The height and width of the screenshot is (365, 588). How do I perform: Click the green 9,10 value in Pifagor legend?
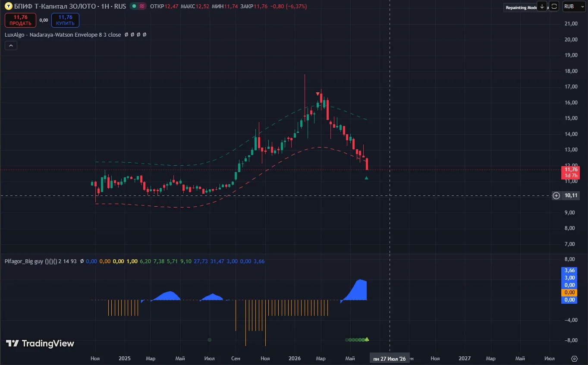(186, 261)
